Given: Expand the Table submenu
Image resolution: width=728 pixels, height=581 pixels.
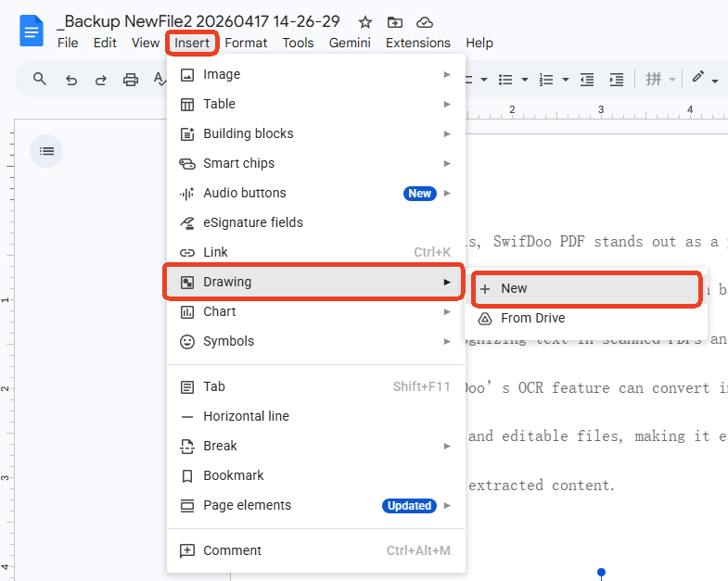Looking at the screenshot, I should pos(315,104).
